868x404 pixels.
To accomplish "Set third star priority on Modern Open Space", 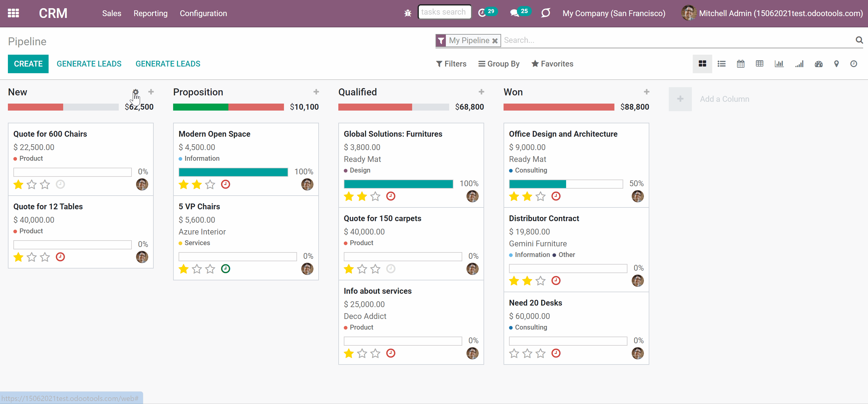I will (x=210, y=184).
